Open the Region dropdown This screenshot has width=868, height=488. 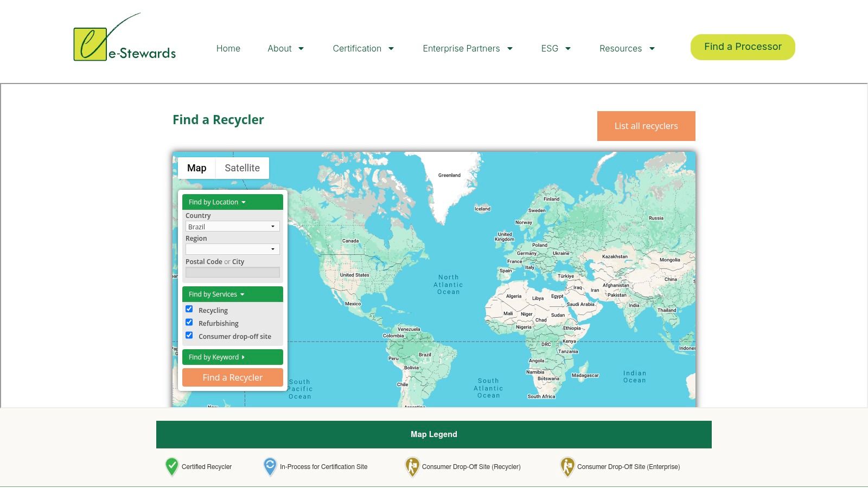pos(232,249)
